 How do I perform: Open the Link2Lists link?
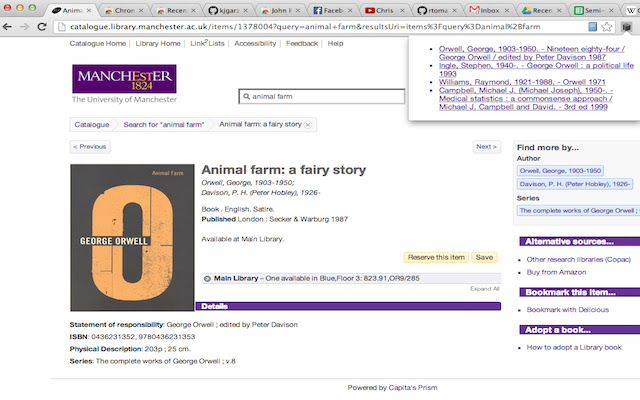[x=207, y=43]
